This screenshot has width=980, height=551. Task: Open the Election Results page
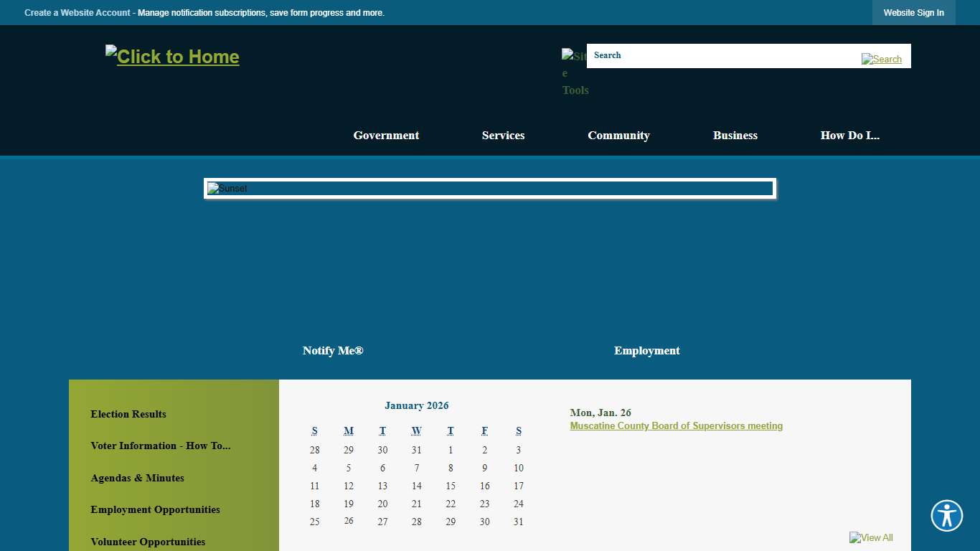pos(128,414)
